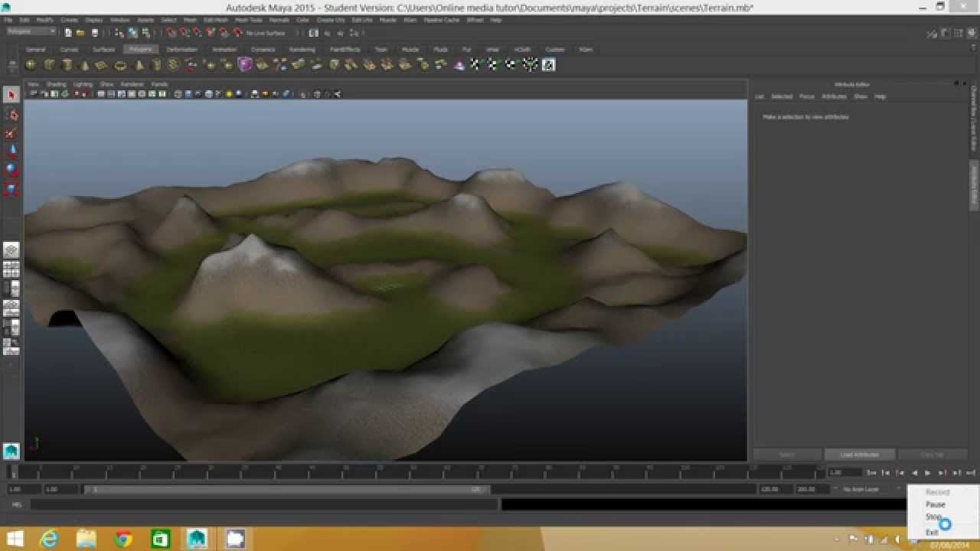The height and width of the screenshot is (551, 980).
Task: Open the viewport Show menu
Action: click(x=106, y=84)
